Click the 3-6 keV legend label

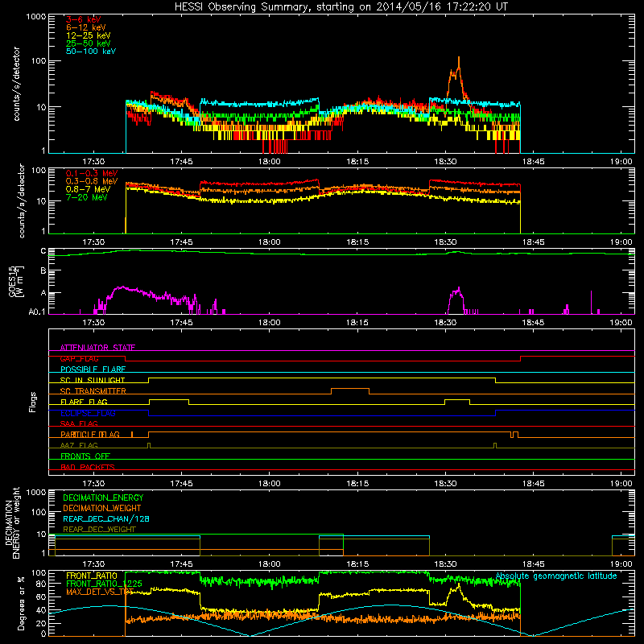(x=84, y=19)
